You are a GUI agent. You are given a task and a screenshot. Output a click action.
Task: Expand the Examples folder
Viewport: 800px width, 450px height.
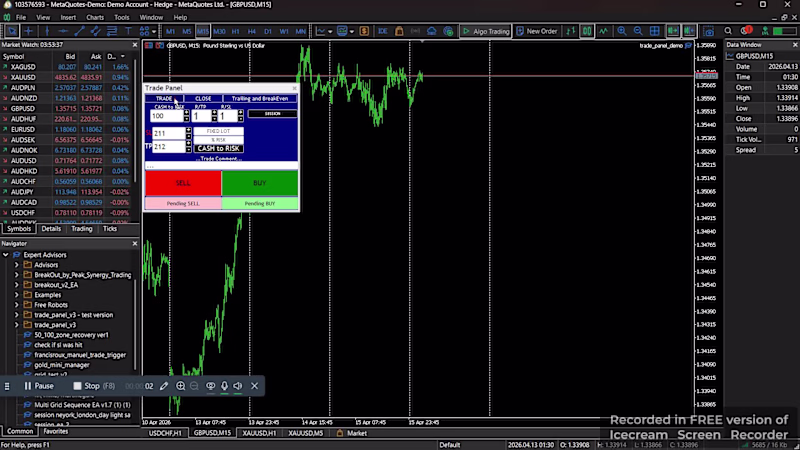pyautogui.click(x=16, y=295)
